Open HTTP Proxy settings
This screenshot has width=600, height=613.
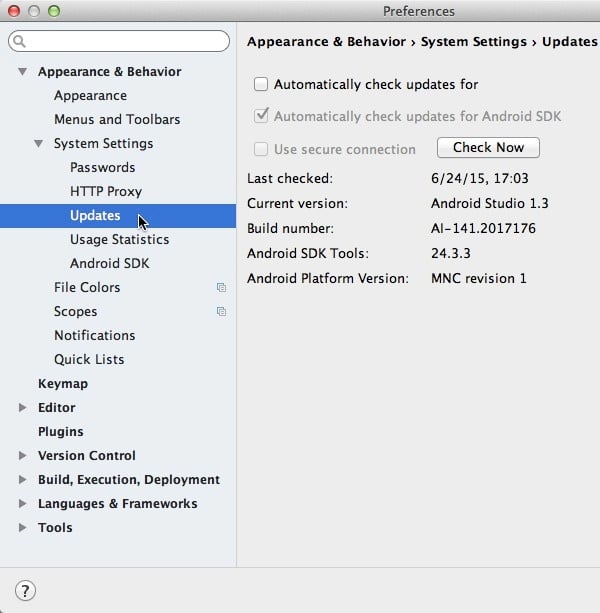(106, 192)
